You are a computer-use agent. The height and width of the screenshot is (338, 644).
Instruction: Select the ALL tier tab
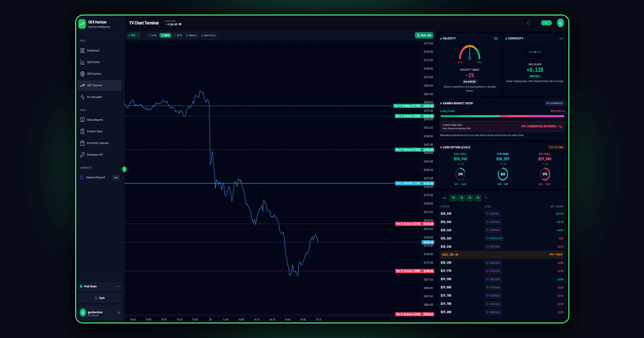click(x=444, y=198)
